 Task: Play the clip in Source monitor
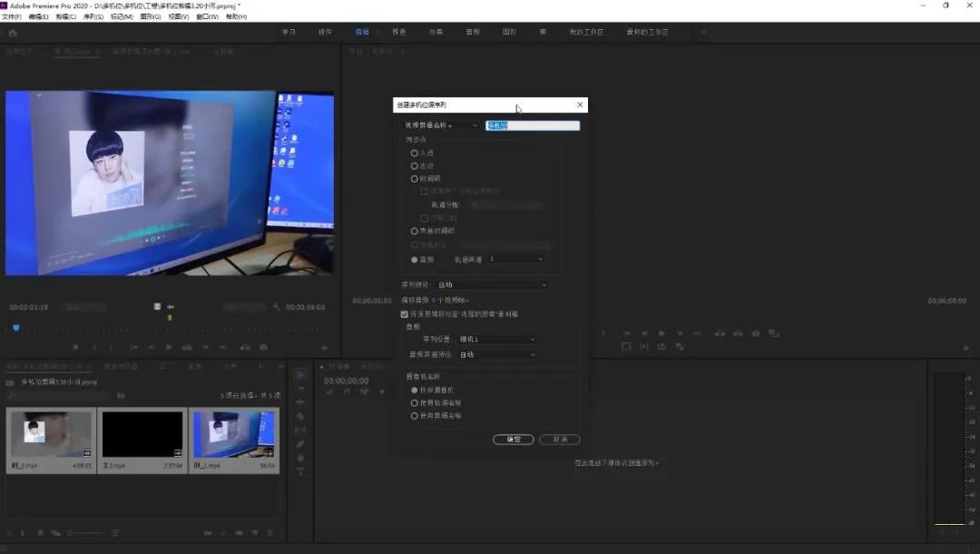coord(170,347)
